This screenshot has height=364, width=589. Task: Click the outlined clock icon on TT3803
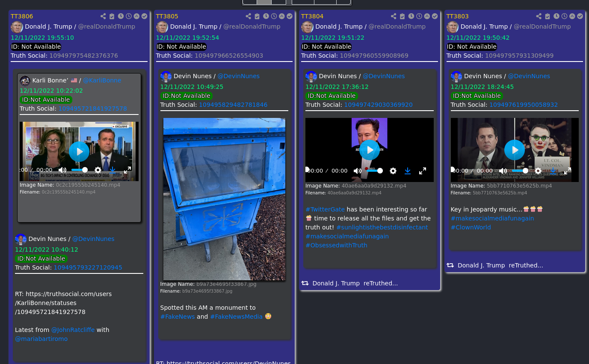(x=564, y=16)
